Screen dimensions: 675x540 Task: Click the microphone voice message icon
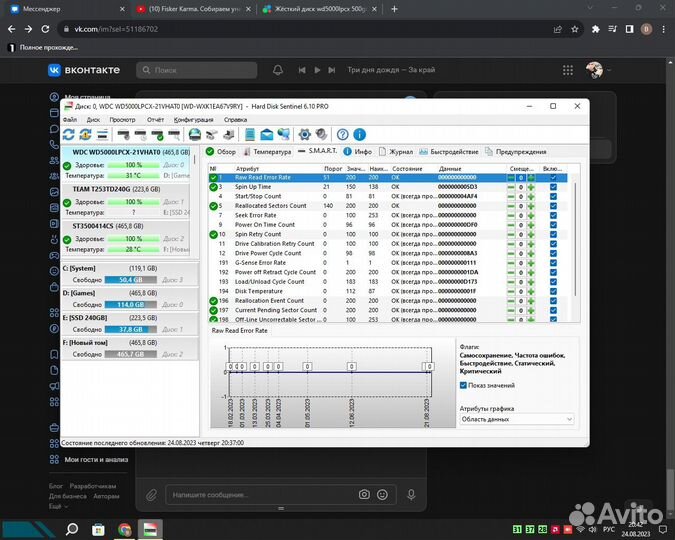411,495
